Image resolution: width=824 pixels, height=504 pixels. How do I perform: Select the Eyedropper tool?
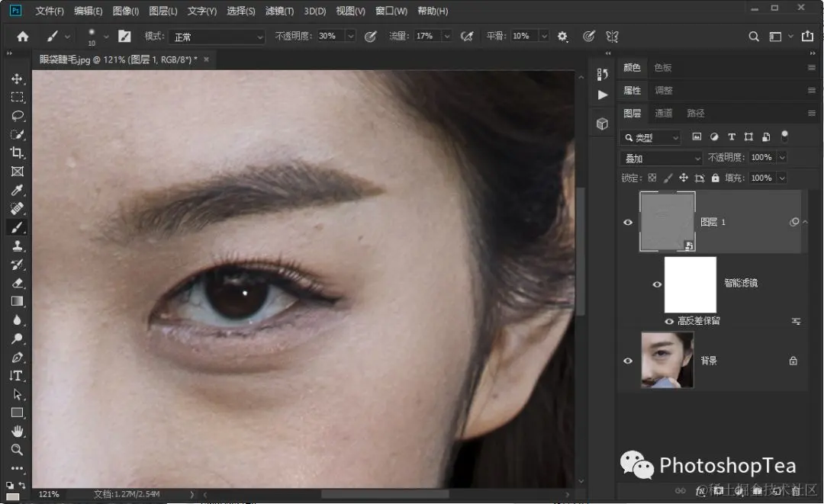(17, 190)
